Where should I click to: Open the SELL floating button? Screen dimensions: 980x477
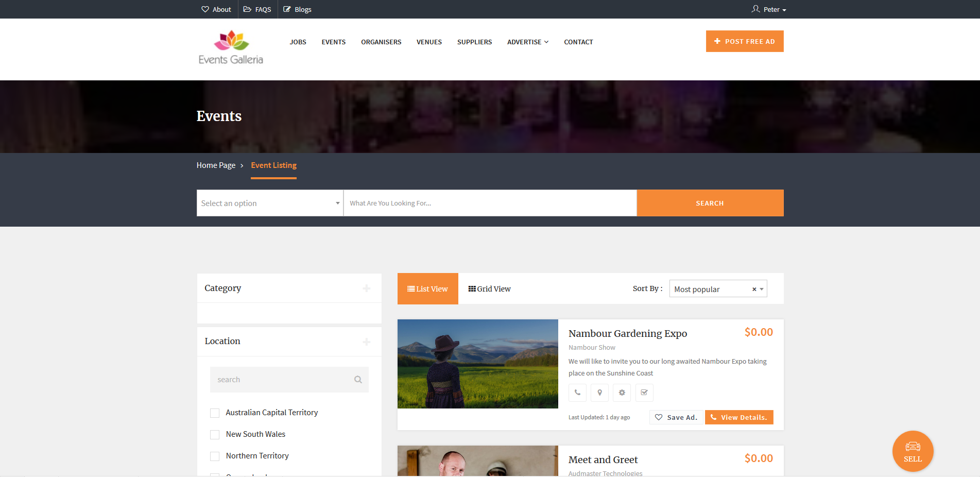913,451
